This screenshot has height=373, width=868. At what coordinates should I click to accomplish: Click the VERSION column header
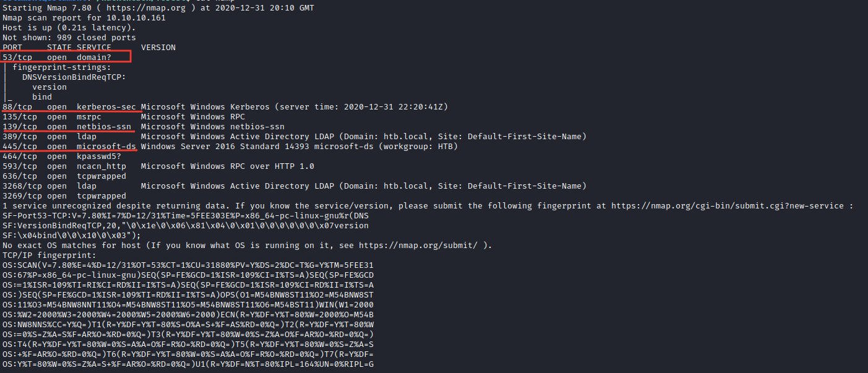pos(158,47)
